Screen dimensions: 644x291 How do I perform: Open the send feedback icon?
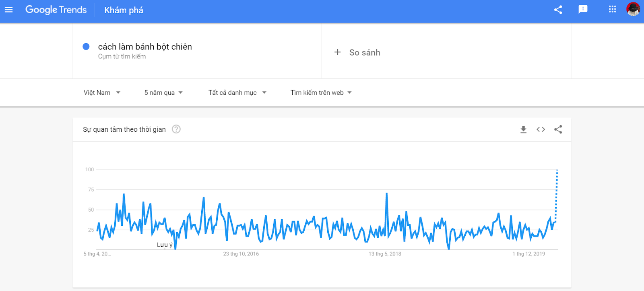click(x=583, y=9)
